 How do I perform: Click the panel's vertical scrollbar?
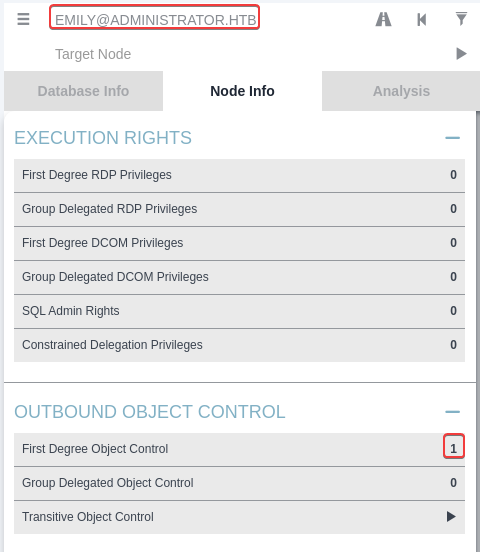tap(478, 331)
